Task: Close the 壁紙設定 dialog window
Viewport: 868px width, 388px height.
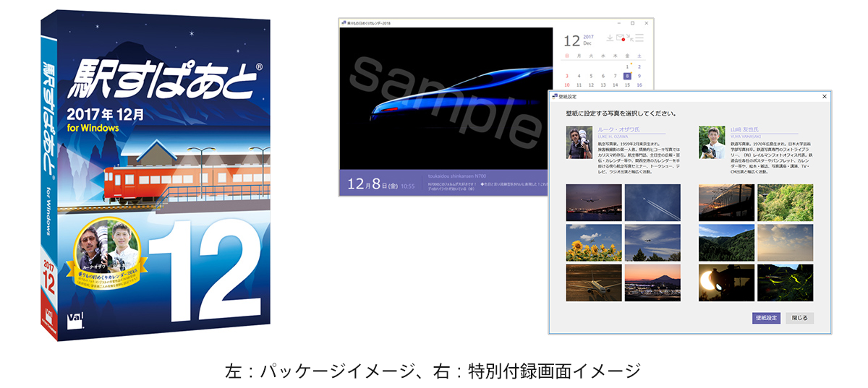Action: (x=824, y=96)
